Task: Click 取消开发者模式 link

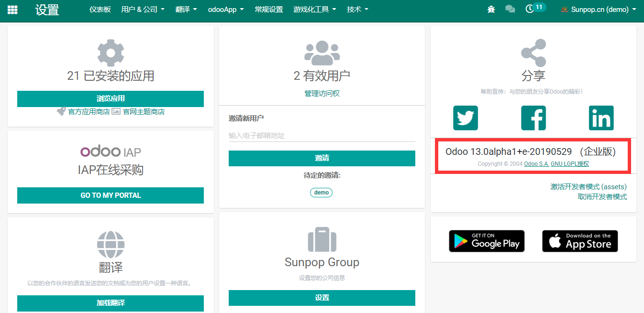Action: point(602,197)
